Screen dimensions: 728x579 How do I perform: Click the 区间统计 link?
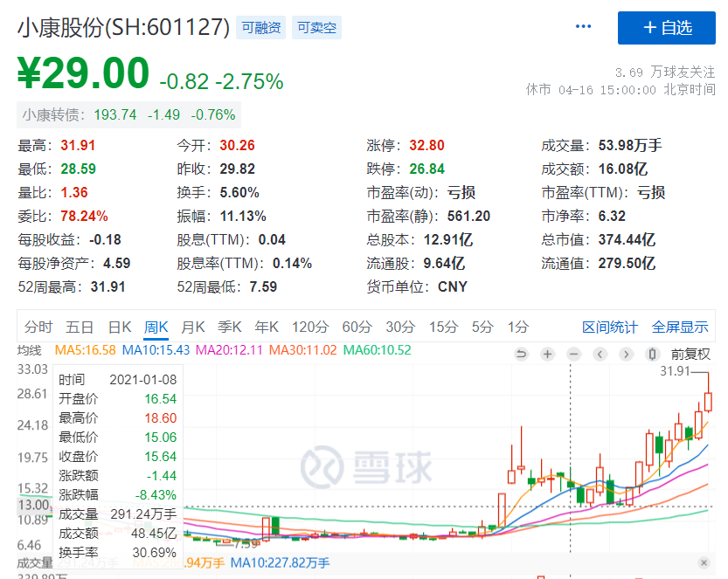coord(610,327)
